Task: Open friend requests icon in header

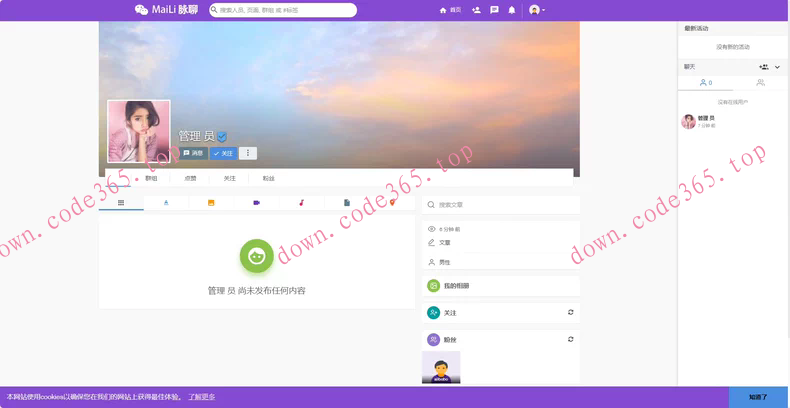Action: pyautogui.click(x=476, y=10)
